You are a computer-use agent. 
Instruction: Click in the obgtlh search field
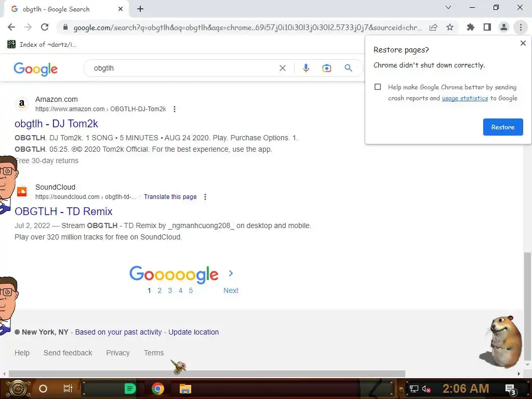[183, 68]
